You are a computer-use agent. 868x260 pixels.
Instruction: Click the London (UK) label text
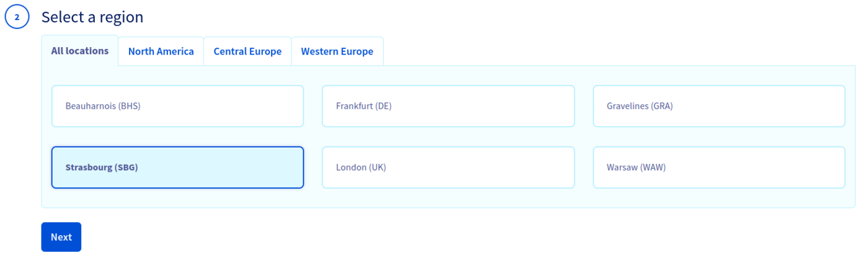coord(361,168)
